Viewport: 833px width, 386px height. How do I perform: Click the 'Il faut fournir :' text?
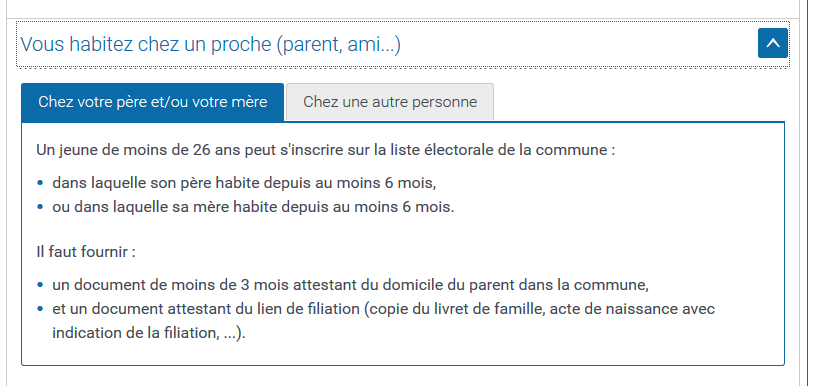[x=86, y=252]
